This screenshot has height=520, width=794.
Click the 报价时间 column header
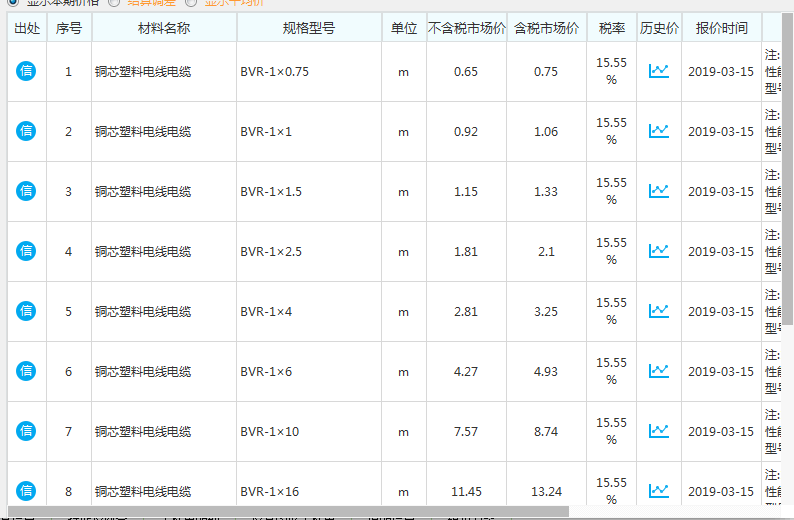tap(722, 28)
